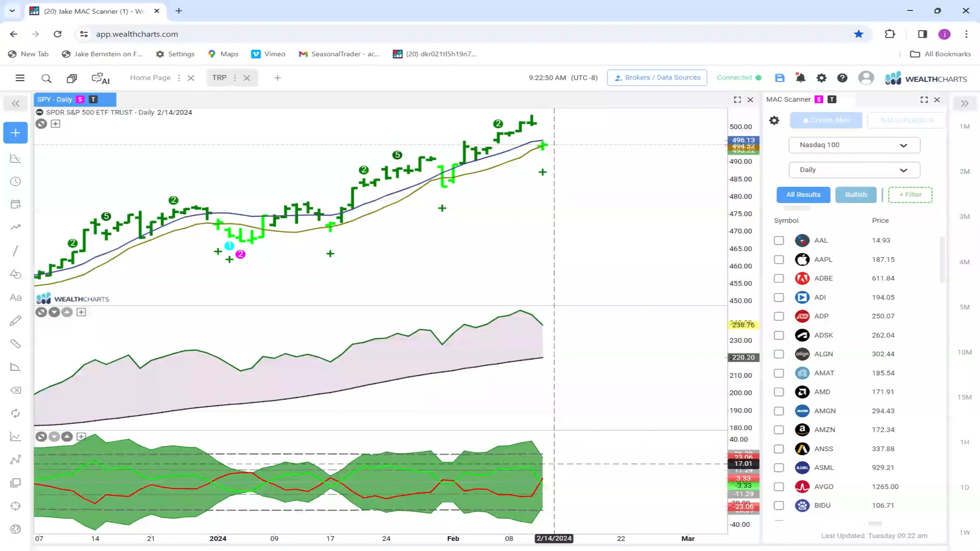This screenshot has height=551, width=980.
Task: Click the browser address bar URL
Action: pos(137,34)
